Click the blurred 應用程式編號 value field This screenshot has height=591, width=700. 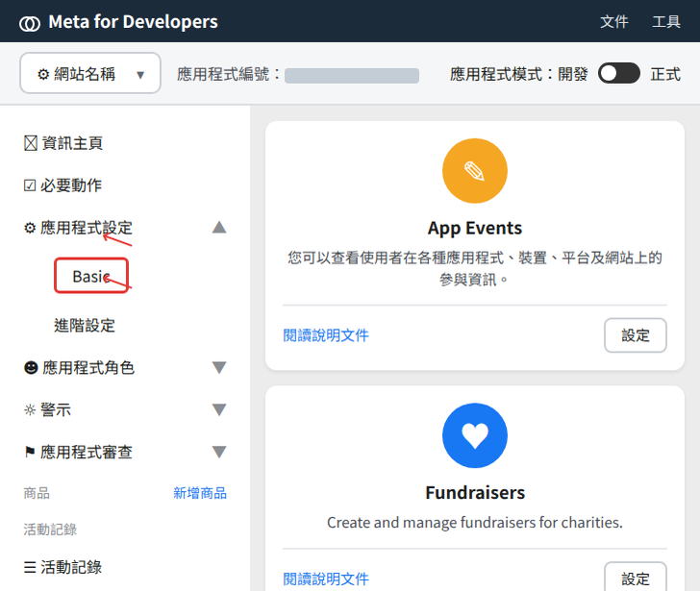pyautogui.click(x=352, y=75)
